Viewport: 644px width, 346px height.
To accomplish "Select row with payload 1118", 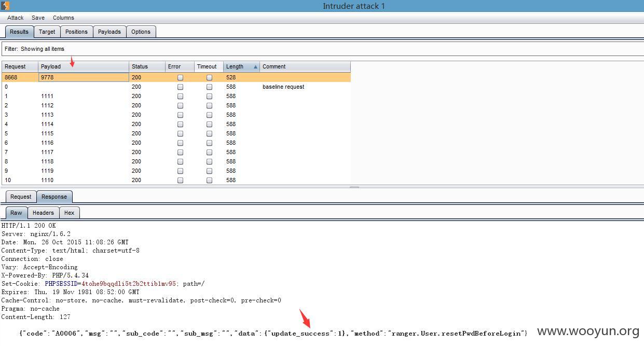I will [x=176, y=161].
